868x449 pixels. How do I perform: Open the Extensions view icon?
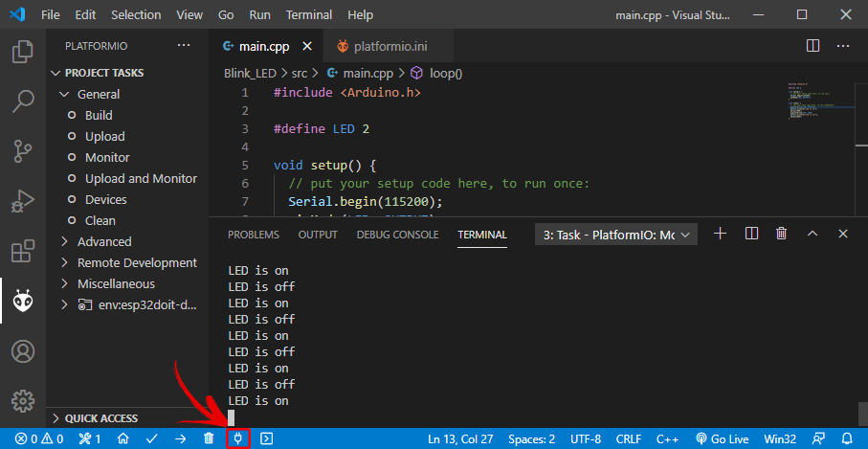(x=22, y=252)
